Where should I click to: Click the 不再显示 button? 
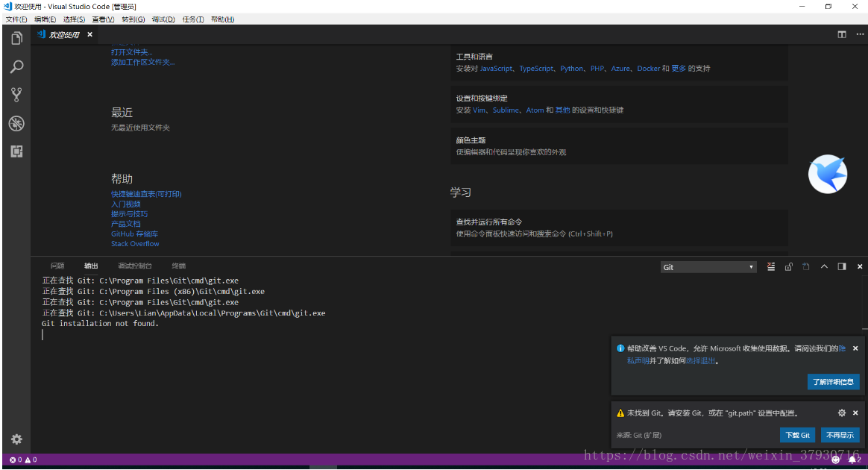[x=840, y=435]
